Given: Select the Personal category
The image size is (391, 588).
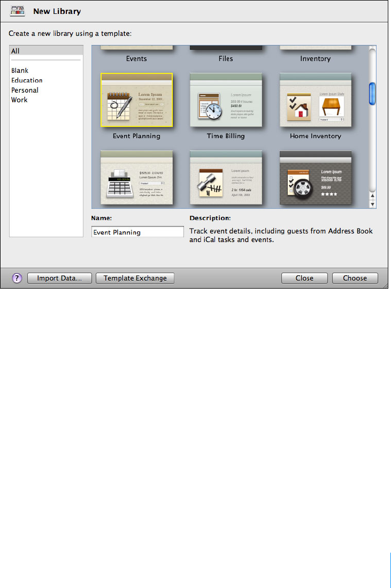Looking at the screenshot, I should 25,90.
